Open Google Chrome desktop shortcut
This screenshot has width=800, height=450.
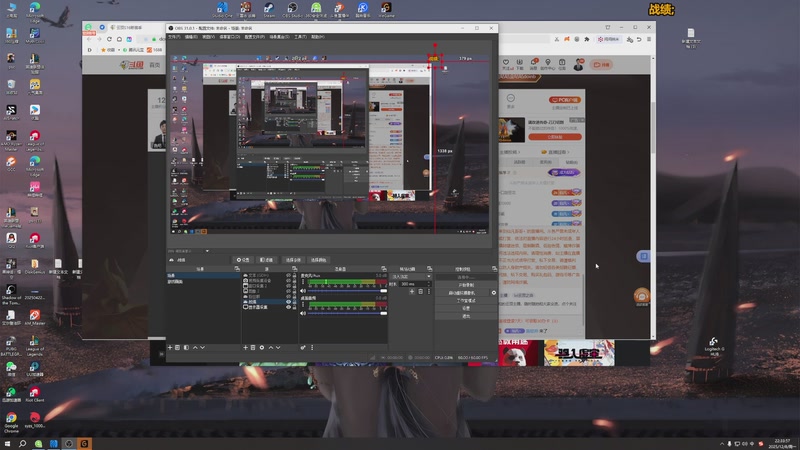pos(11,421)
